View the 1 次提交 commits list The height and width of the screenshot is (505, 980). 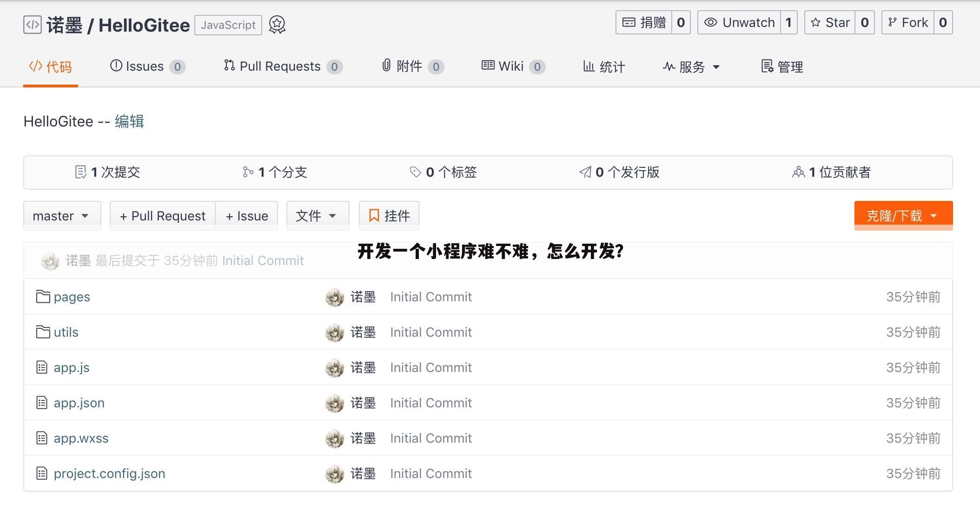point(107,172)
